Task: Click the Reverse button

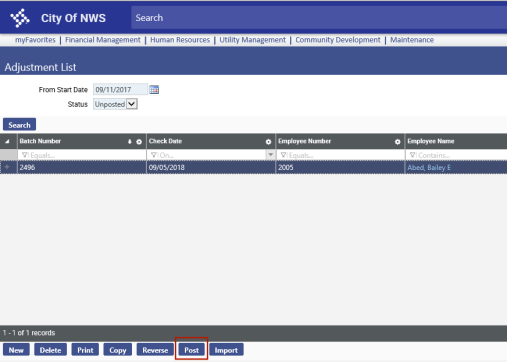Action: click(x=155, y=350)
